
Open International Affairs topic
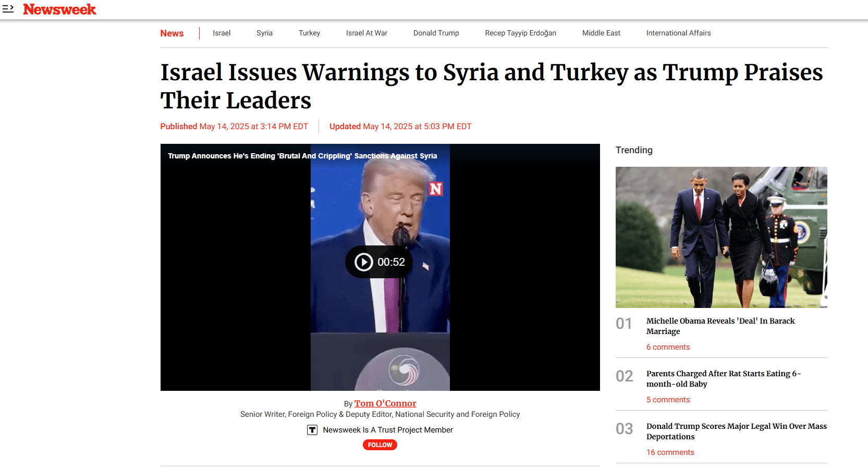(678, 33)
